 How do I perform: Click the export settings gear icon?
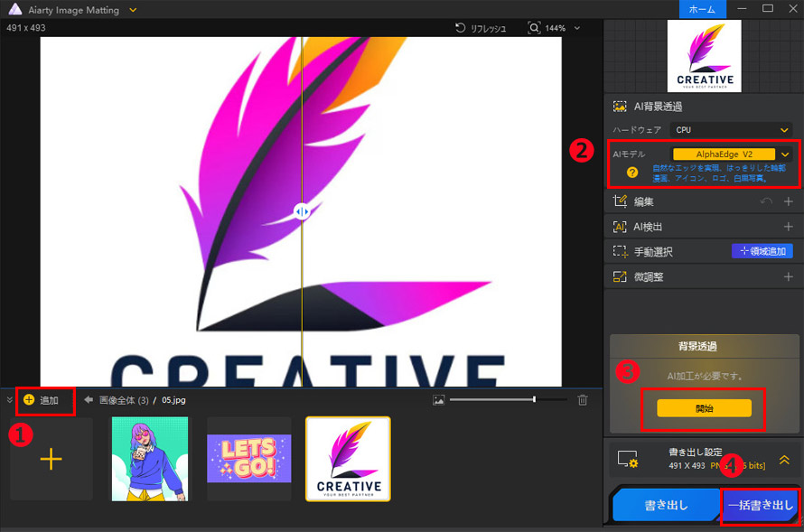click(626, 460)
